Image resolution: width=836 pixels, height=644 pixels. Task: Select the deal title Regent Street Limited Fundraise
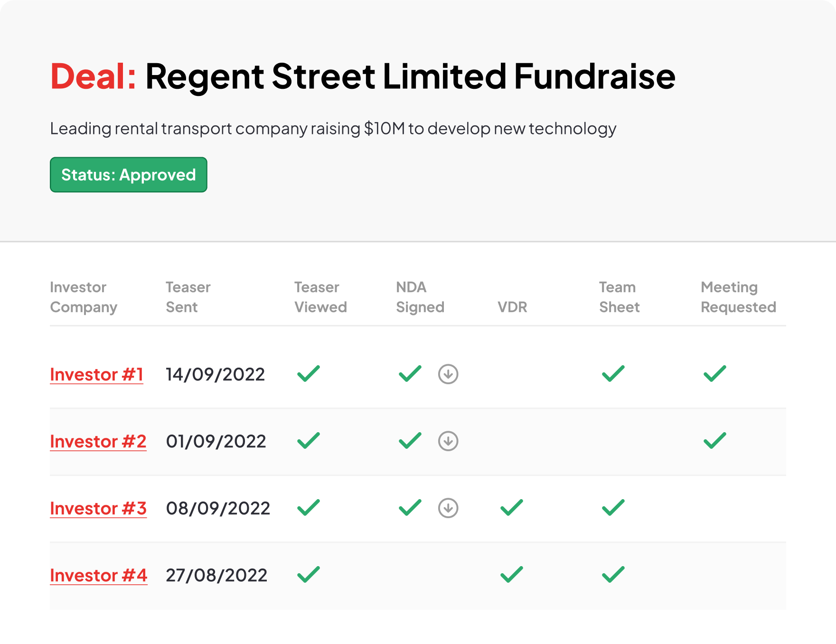tap(411, 77)
